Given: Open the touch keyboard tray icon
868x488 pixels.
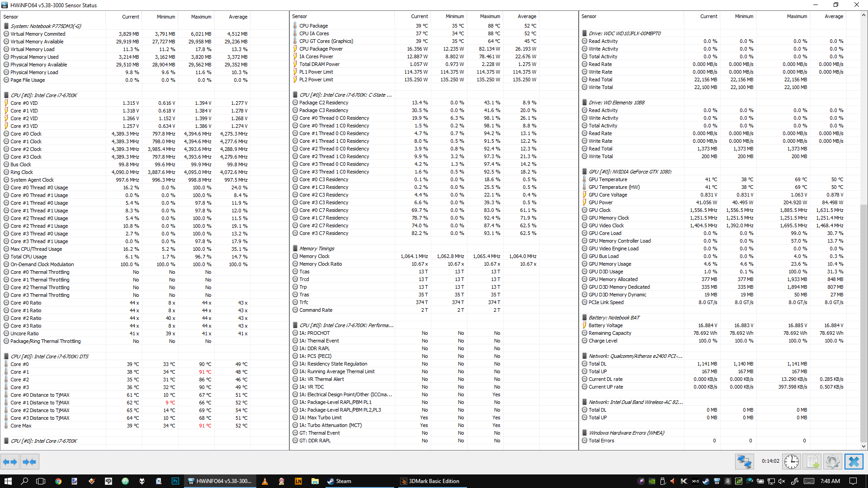Looking at the screenshot, I should point(809,481).
